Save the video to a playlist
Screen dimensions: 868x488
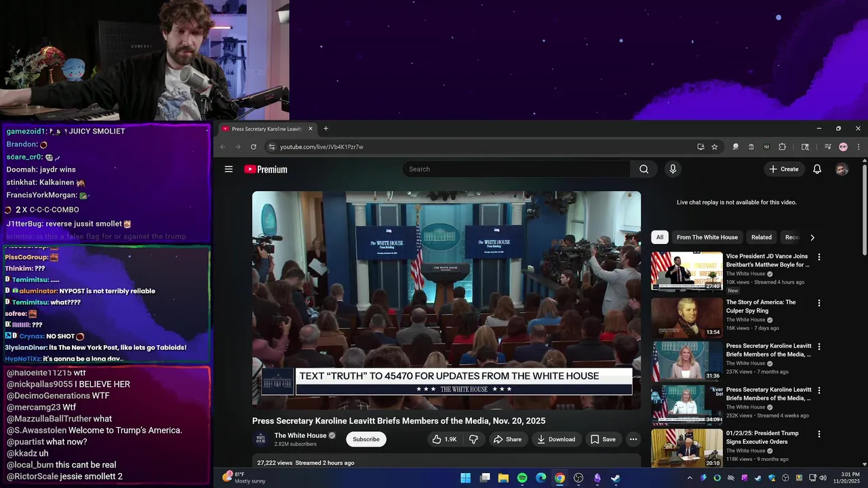click(603, 439)
